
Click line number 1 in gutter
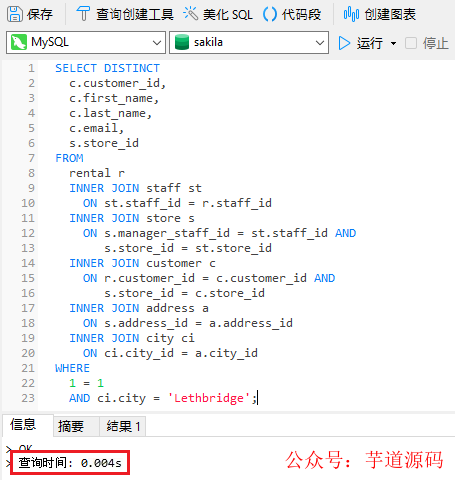point(31,68)
